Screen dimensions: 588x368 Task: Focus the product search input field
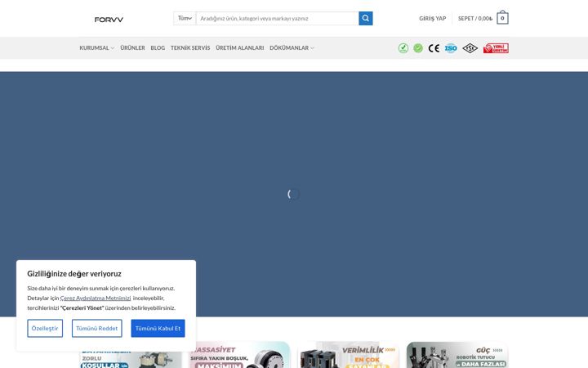(x=278, y=18)
